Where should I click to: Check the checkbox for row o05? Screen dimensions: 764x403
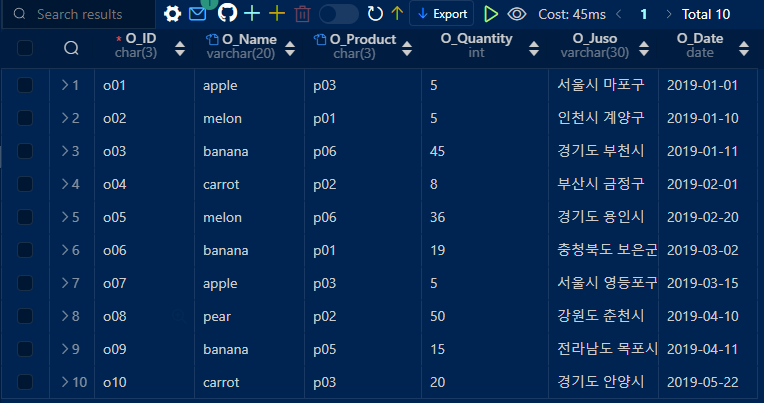tap(25, 217)
